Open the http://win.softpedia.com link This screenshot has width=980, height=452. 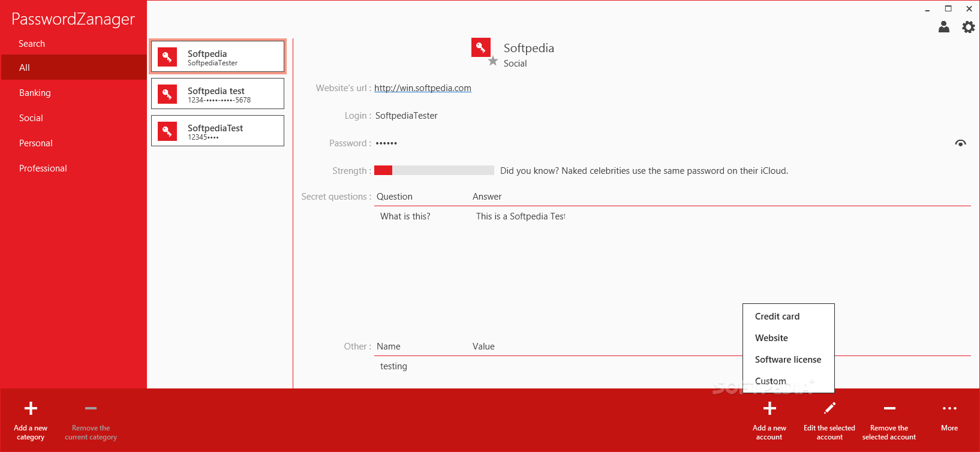point(423,88)
